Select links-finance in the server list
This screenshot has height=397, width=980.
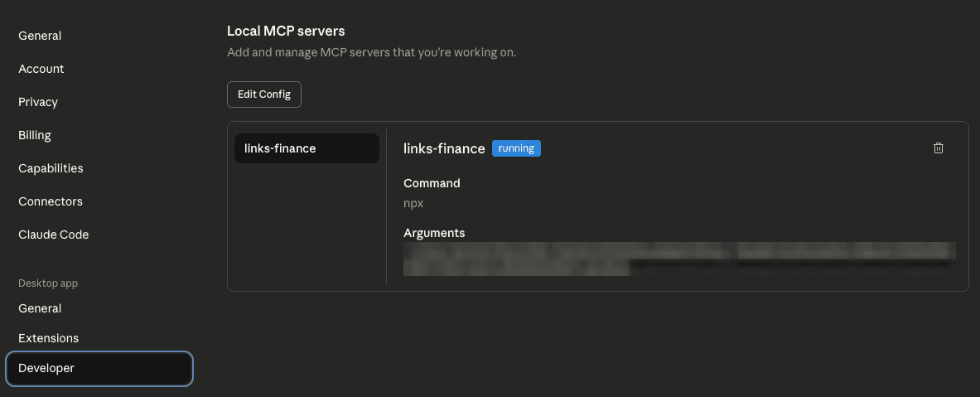click(x=307, y=148)
